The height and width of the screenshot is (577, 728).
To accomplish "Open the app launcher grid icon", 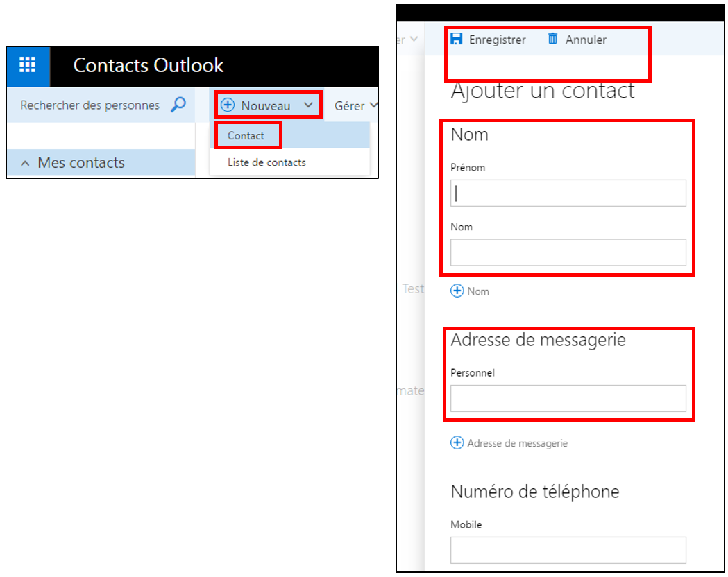I will tap(27, 65).
